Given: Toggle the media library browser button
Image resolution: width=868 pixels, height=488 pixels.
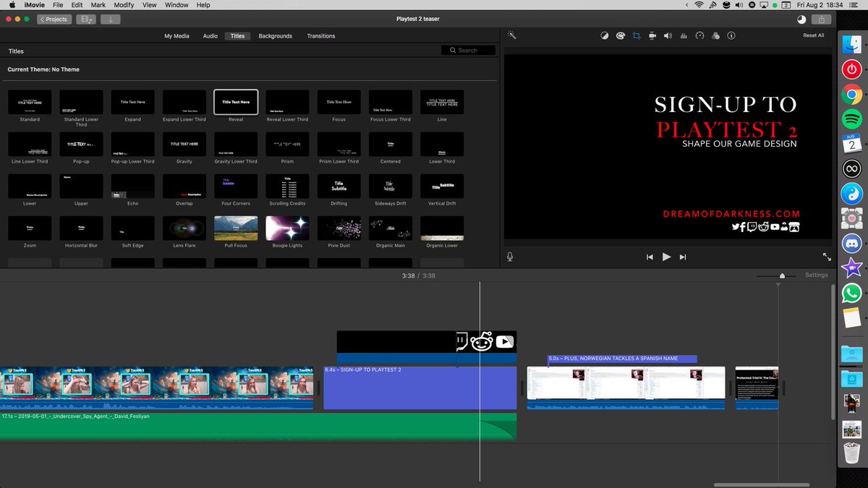Looking at the screenshot, I should coord(86,20).
